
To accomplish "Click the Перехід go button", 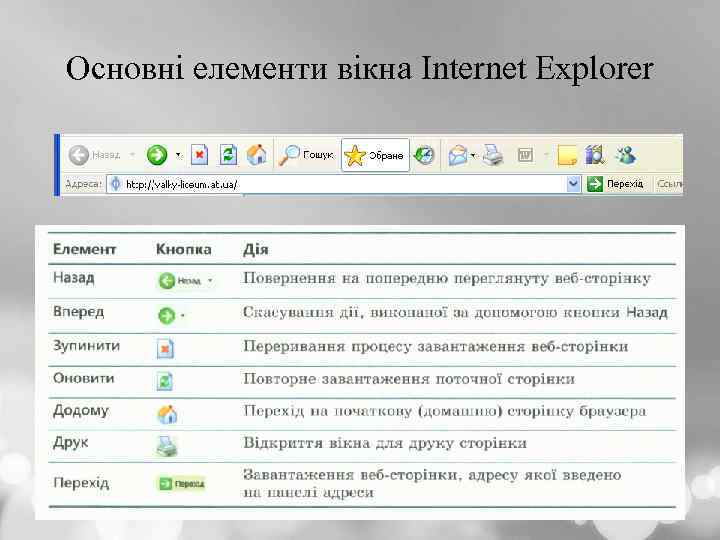I will pos(615,184).
